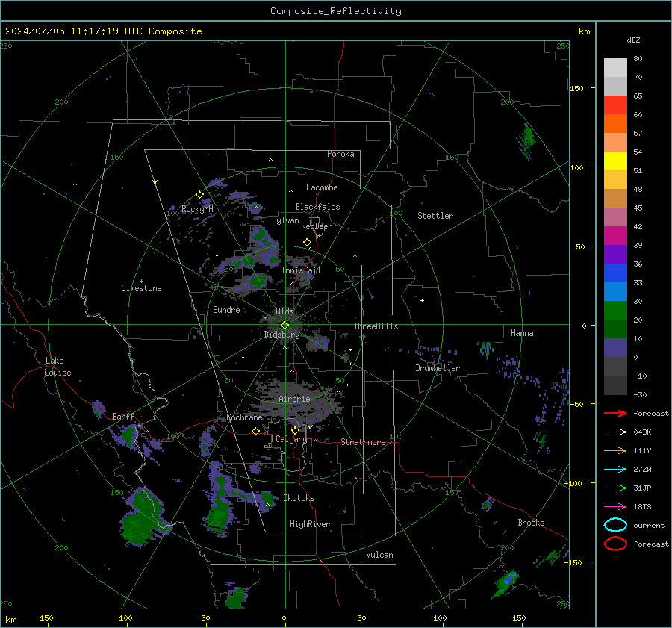
Task: Click the Sylvan label on the map
Action: (285, 220)
